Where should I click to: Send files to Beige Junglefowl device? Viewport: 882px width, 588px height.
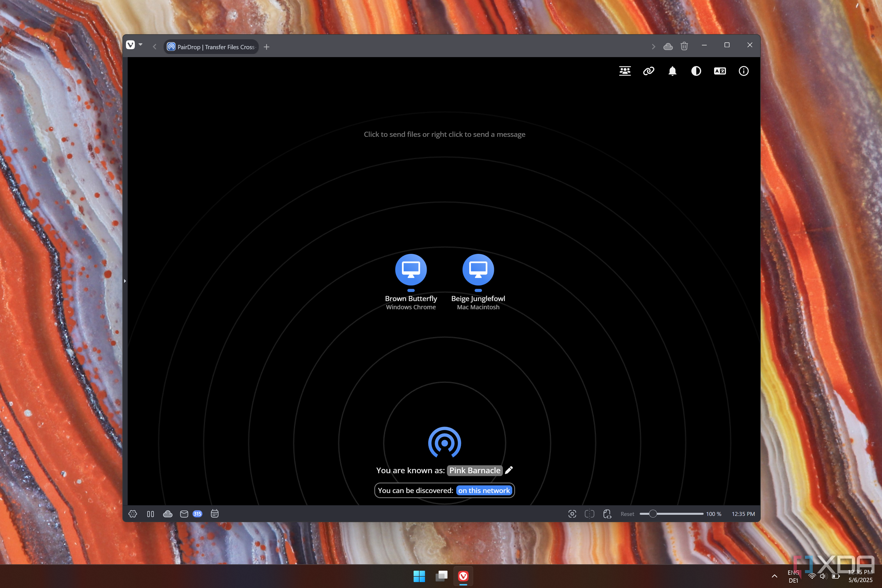pyautogui.click(x=478, y=270)
